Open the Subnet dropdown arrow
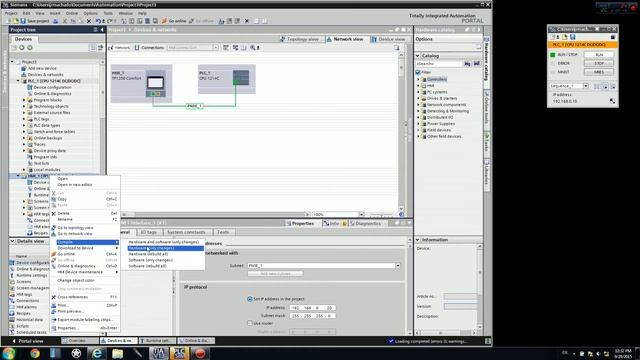Image resolution: width=640 pixels, height=360 pixels. [x=398, y=266]
